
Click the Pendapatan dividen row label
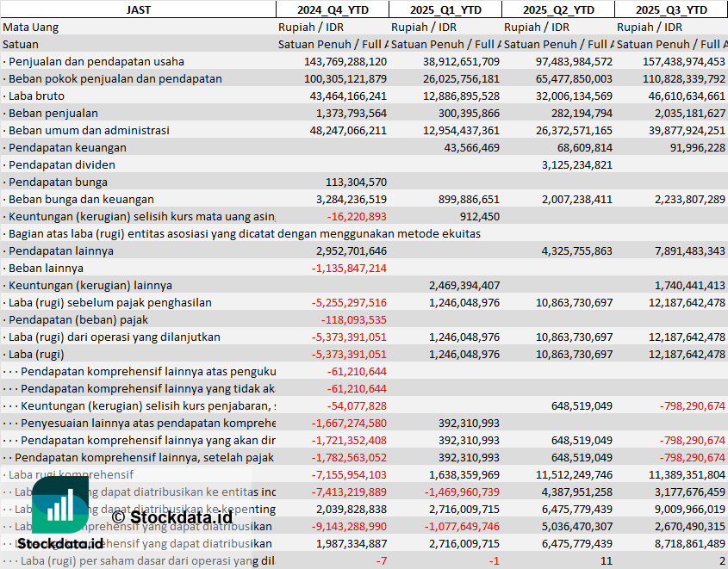pyautogui.click(x=62, y=164)
